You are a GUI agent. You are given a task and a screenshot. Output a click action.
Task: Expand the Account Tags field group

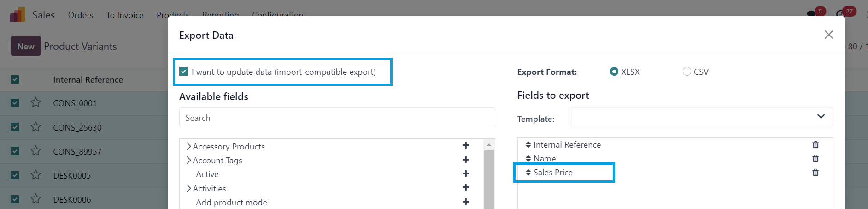coord(188,160)
